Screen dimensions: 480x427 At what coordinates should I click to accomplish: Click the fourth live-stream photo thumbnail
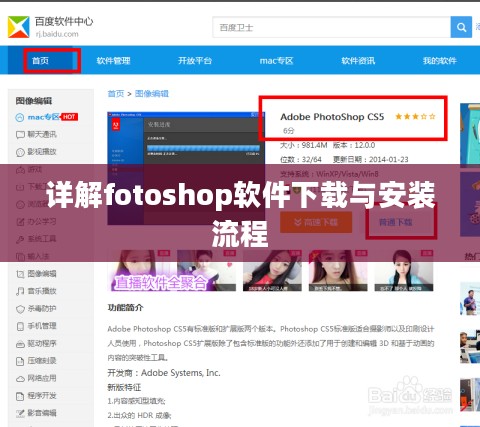click(x=338, y=270)
